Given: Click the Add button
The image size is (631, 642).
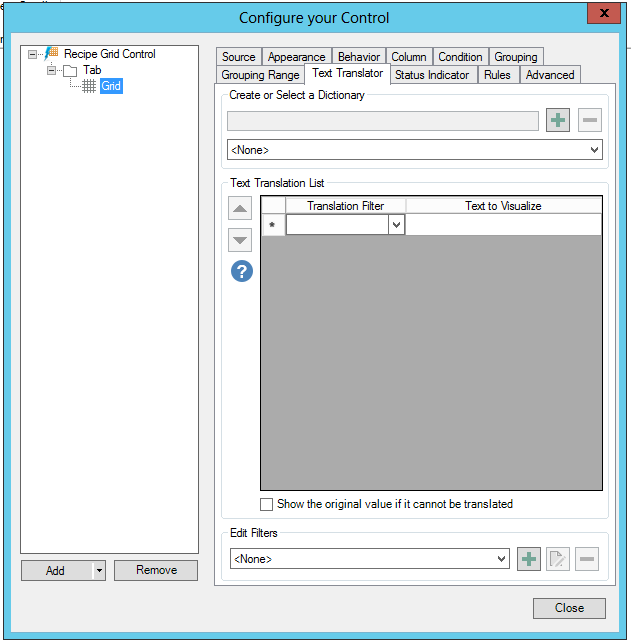Looking at the screenshot, I should tap(57, 570).
